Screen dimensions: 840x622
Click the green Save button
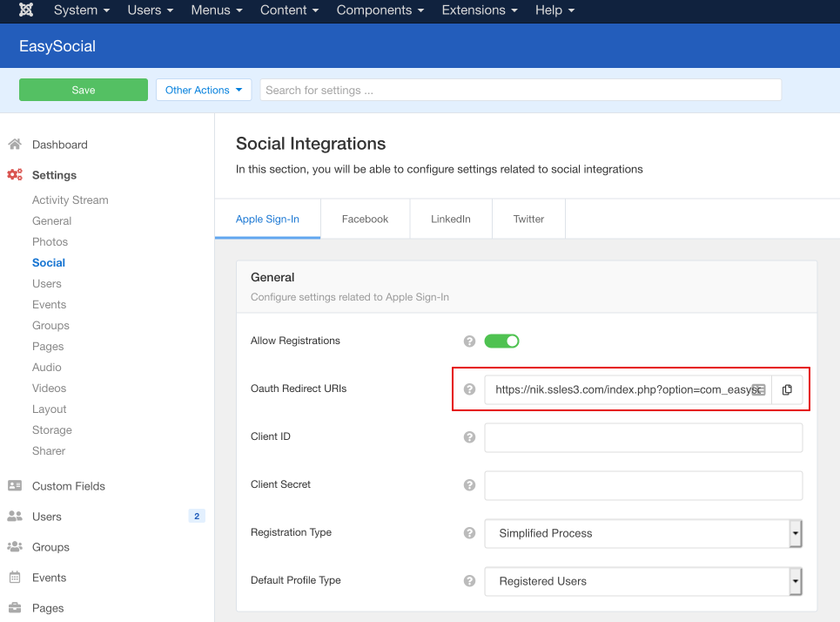84,90
